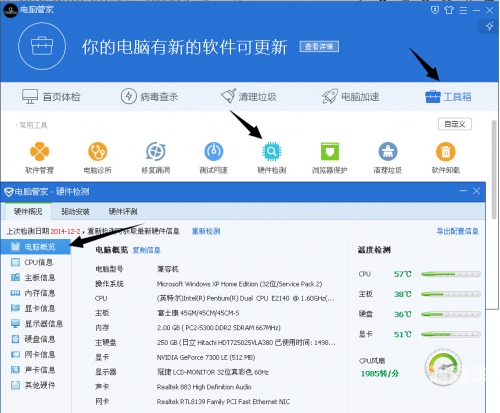
Task: Click the 复制信息 link
Action: (146, 250)
